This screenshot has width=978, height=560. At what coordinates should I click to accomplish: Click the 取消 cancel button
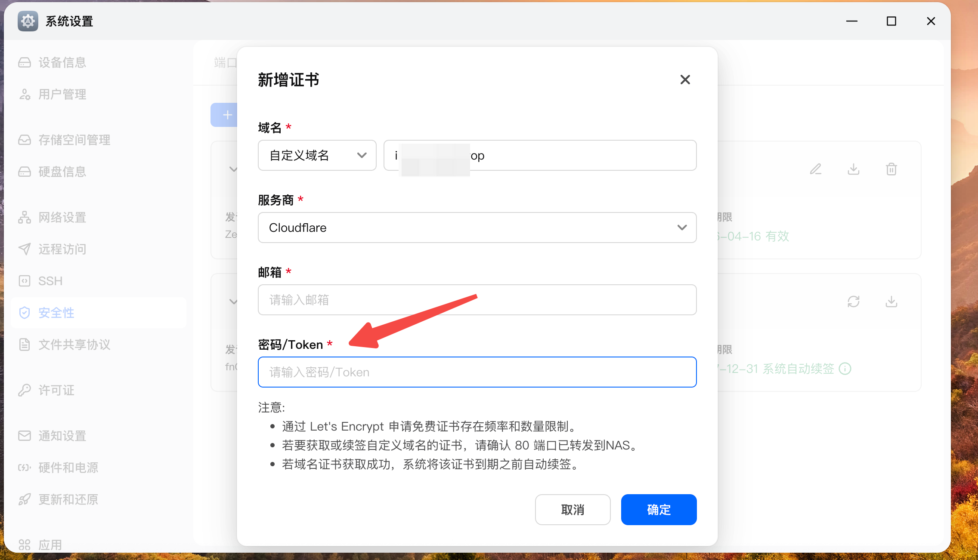[x=573, y=510]
